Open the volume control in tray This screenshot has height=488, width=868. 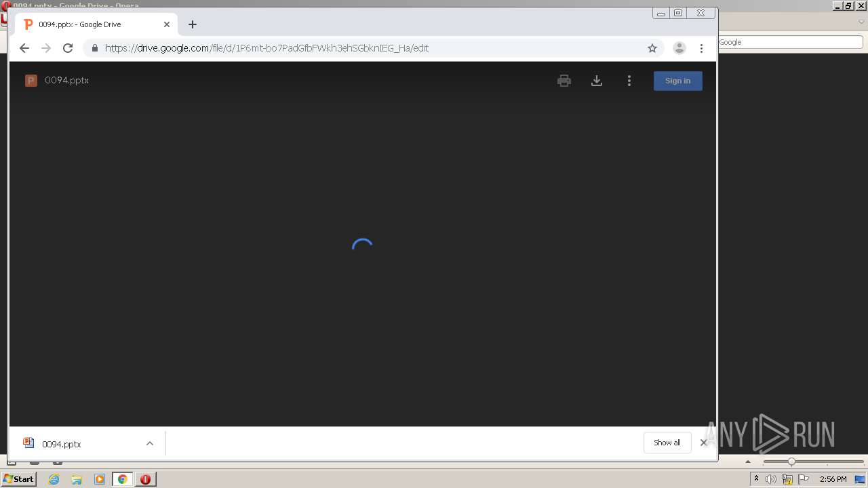click(x=771, y=479)
